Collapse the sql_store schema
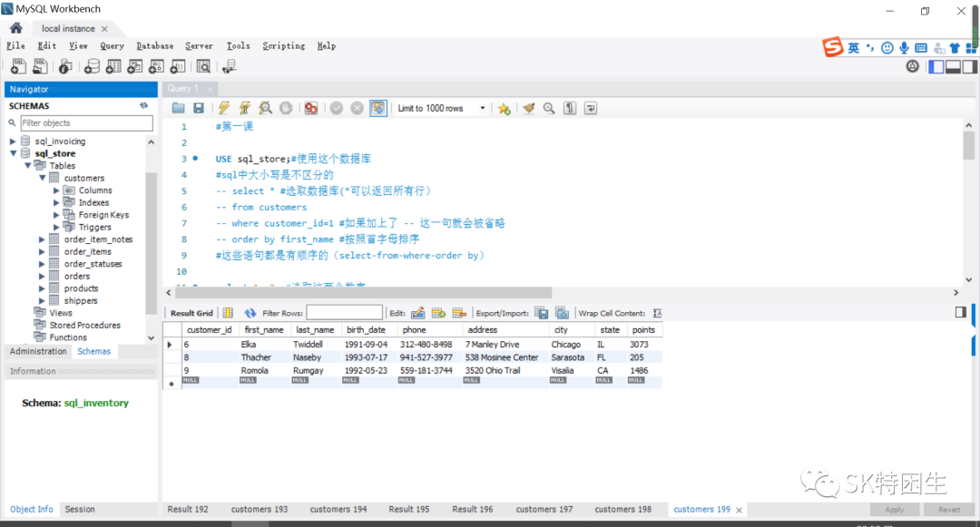The image size is (980, 527). pyautogui.click(x=13, y=153)
